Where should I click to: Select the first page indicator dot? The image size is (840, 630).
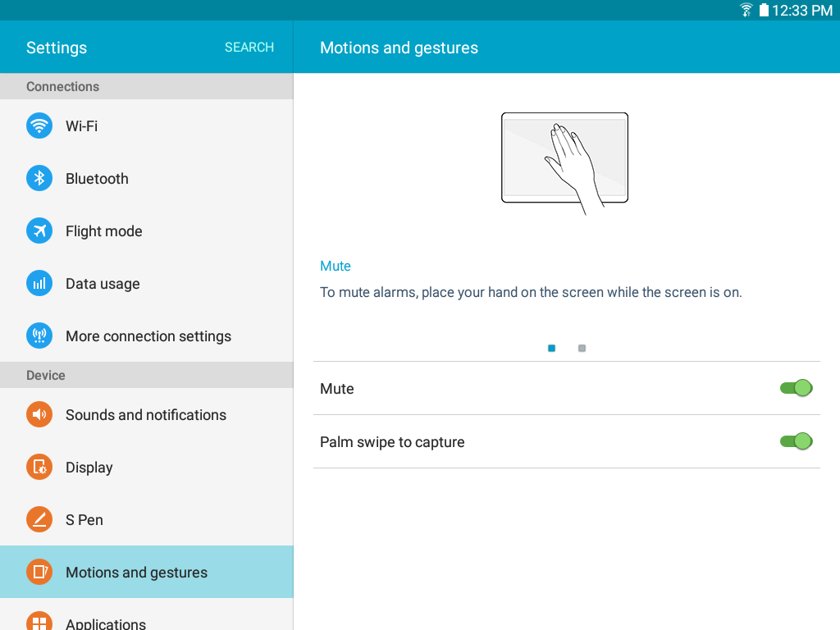pyautogui.click(x=552, y=348)
